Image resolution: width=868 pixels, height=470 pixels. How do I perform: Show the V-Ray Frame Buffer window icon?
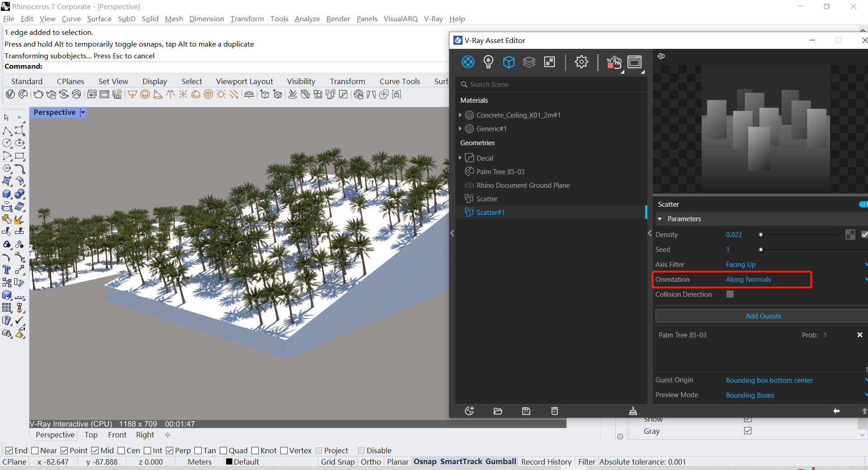pos(634,62)
